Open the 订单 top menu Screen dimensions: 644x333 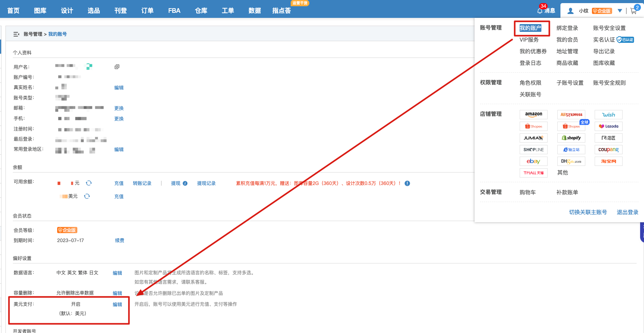148,10
